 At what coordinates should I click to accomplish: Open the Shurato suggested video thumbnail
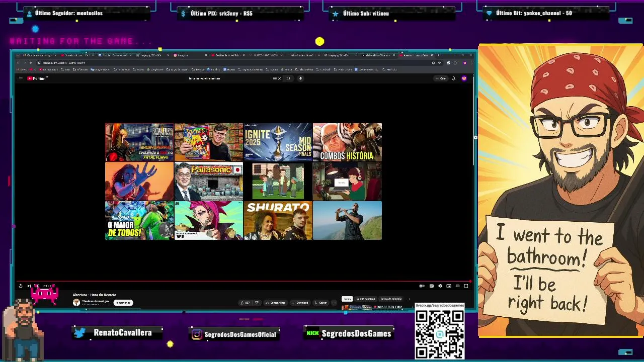(278, 221)
